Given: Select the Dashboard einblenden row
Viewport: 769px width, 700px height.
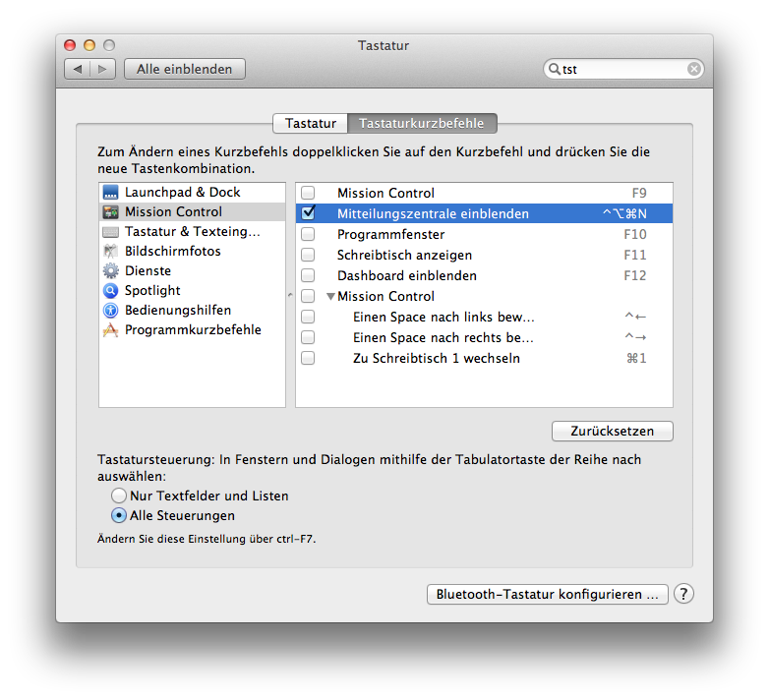Looking at the screenshot, I should click(484, 275).
